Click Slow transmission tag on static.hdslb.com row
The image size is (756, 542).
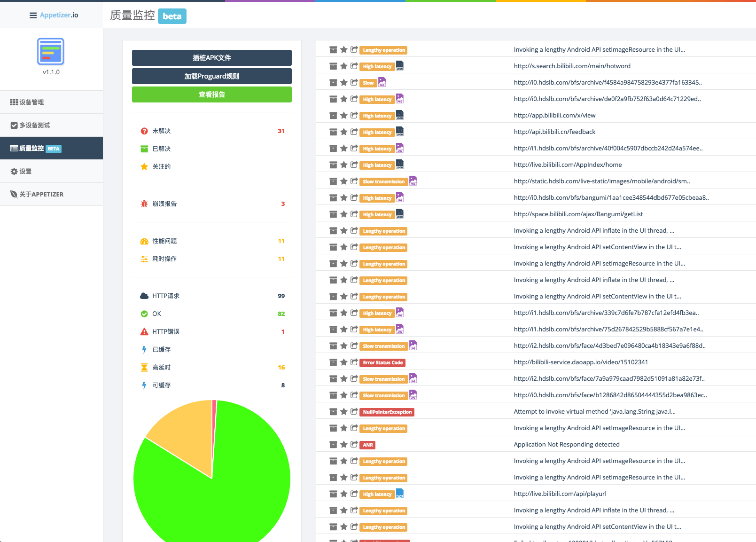[x=384, y=181]
